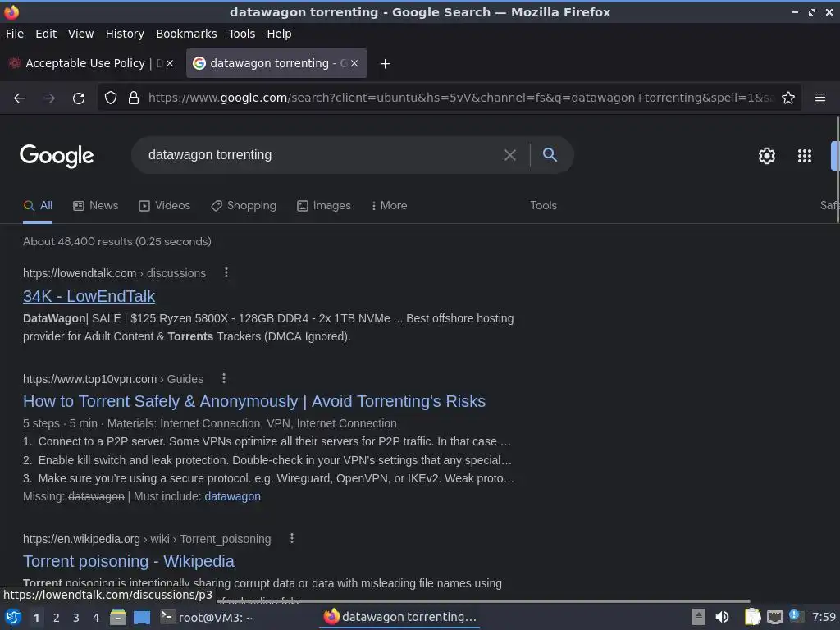
Task: Open the File menu
Action: pos(15,34)
